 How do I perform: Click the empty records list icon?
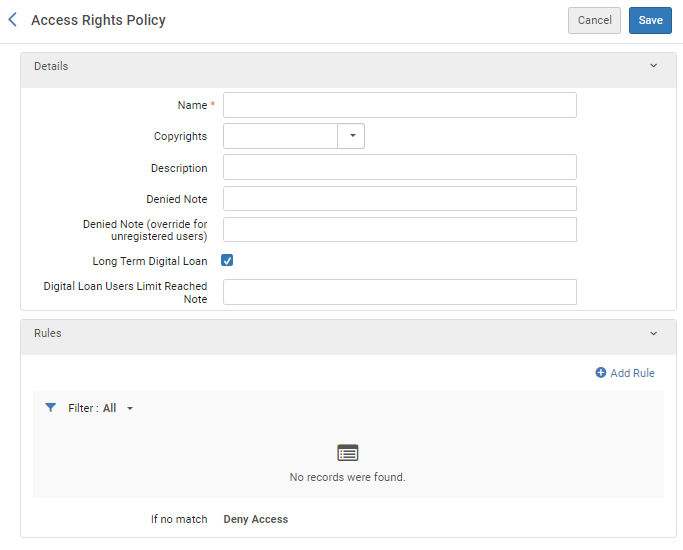point(347,453)
